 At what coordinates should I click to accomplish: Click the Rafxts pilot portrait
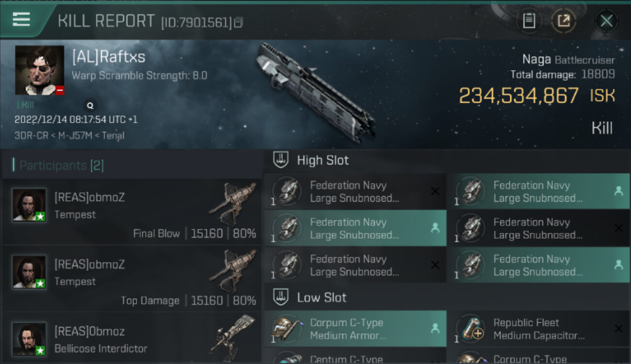click(x=39, y=70)
